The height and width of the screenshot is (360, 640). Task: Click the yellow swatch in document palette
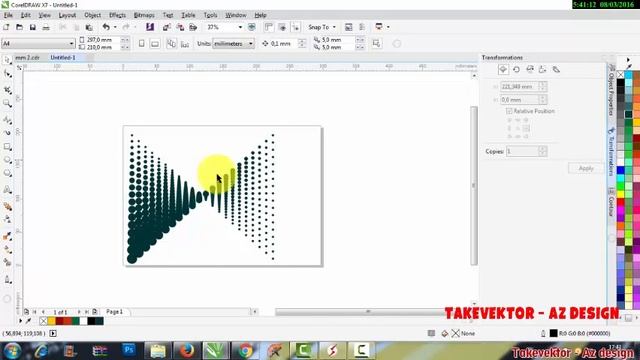click(x=51, y=321)
